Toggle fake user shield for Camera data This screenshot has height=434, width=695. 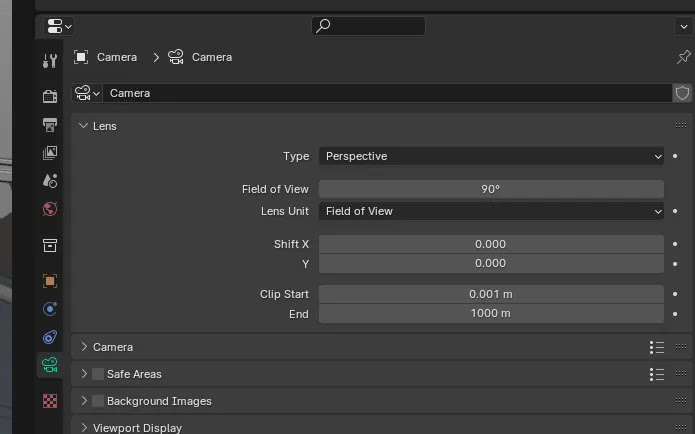(683, 93)
